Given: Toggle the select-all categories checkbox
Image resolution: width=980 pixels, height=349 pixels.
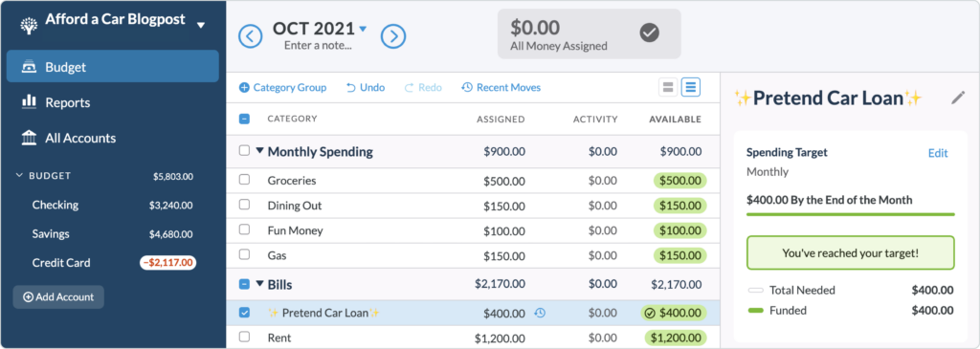Looking at the screenshot, I should tap(244, 119).
